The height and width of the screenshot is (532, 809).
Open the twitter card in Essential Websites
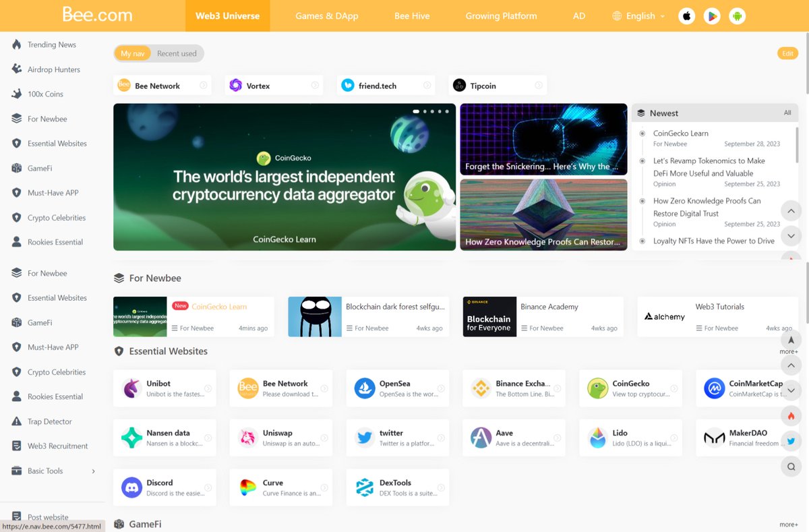pos(398,438)
